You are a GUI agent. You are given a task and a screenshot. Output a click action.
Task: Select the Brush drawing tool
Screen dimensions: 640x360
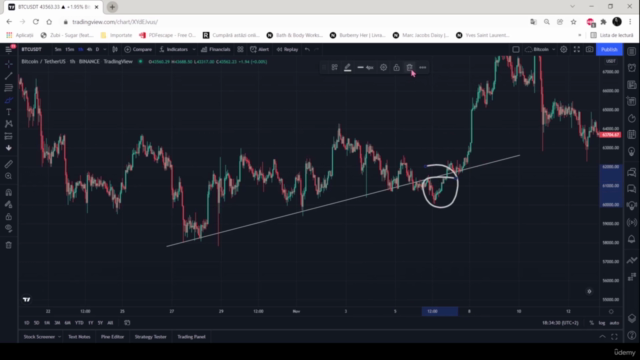(9, 100)
